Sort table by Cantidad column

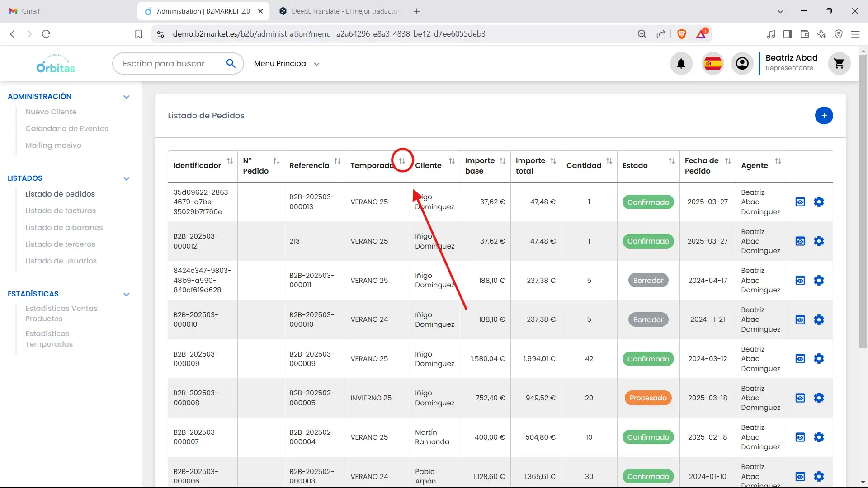(x=609, y=161)
